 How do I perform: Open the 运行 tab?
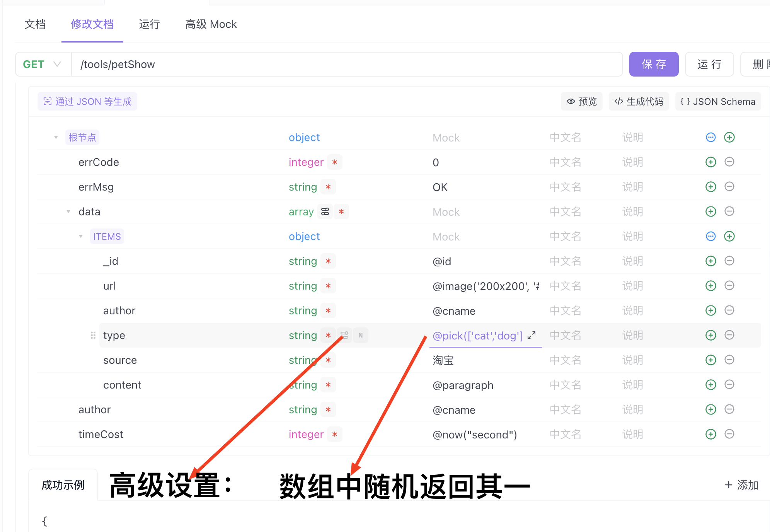click(150, 24)
